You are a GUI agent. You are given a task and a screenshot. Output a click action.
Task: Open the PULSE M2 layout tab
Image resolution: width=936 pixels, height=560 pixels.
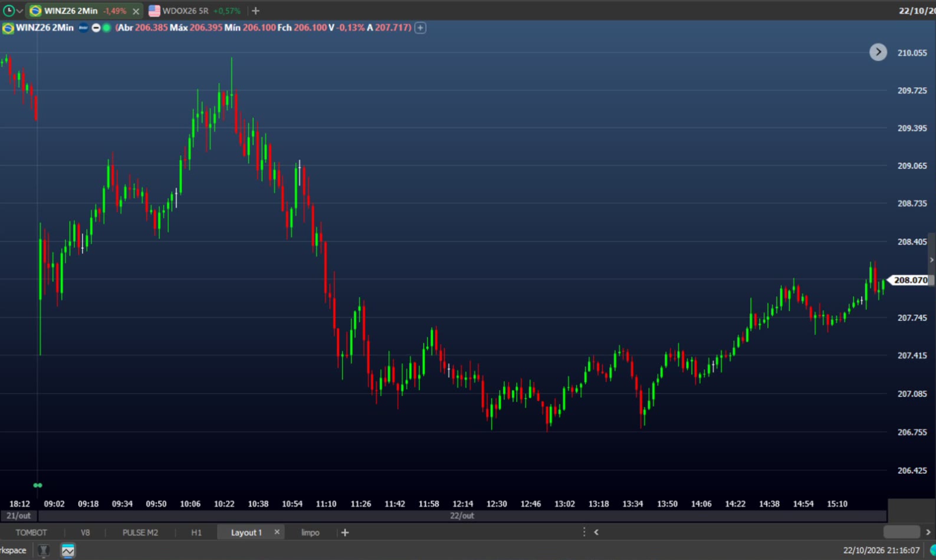click(x=140, y=532)
